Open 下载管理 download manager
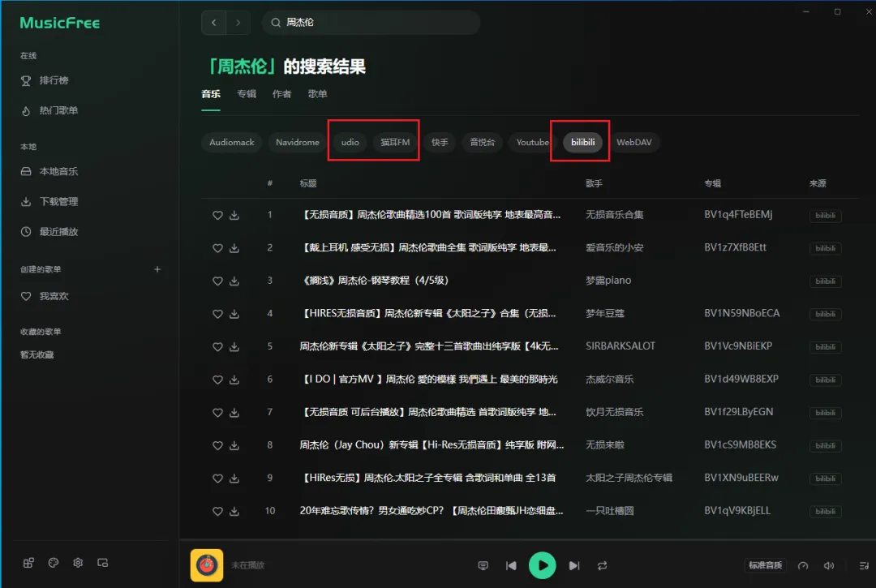 click(49, 202)
